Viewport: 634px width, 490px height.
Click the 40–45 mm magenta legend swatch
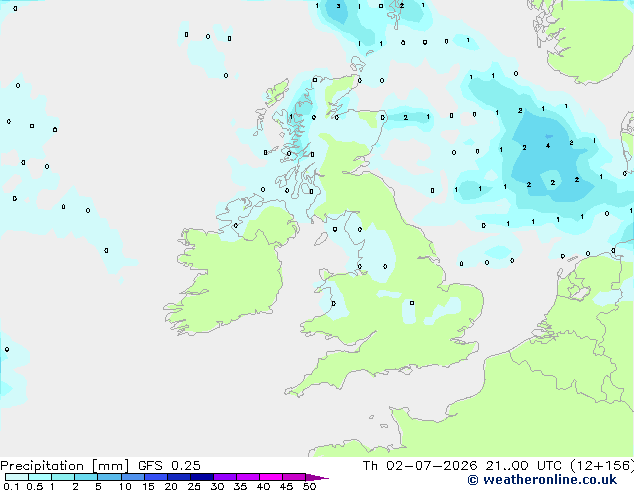(271, 477)
